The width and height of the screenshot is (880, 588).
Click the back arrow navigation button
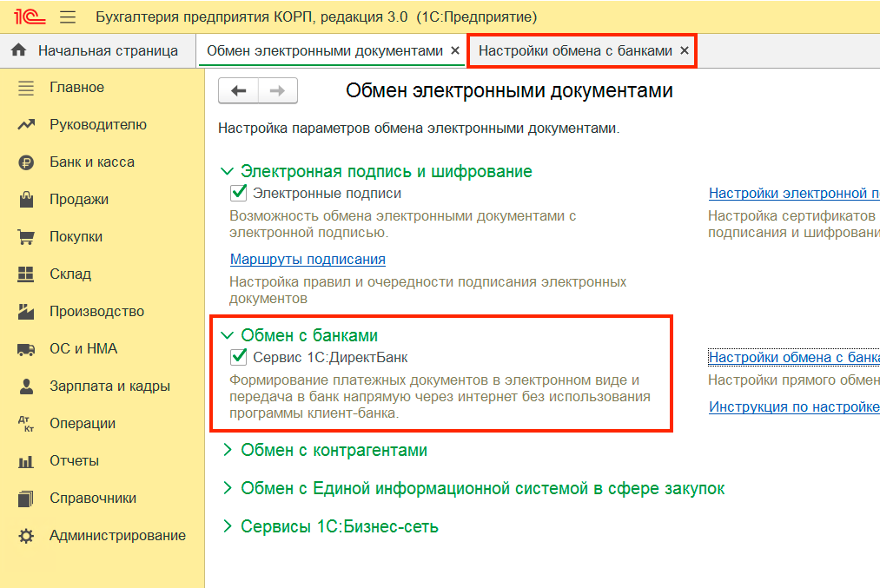238,90
